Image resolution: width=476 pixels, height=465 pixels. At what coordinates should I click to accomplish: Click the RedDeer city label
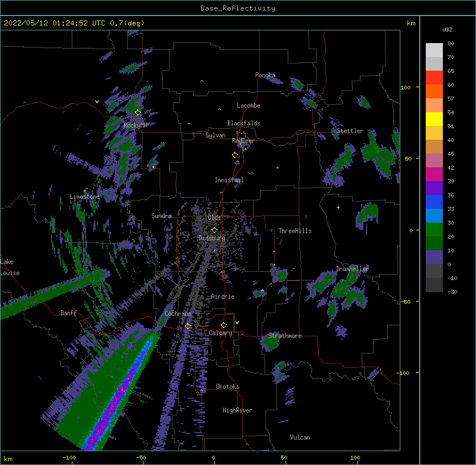(243, 141)
